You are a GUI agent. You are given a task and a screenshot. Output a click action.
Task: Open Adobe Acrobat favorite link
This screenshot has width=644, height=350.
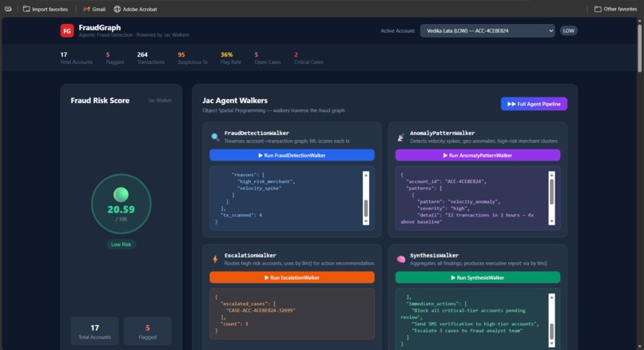coord(135,9)
